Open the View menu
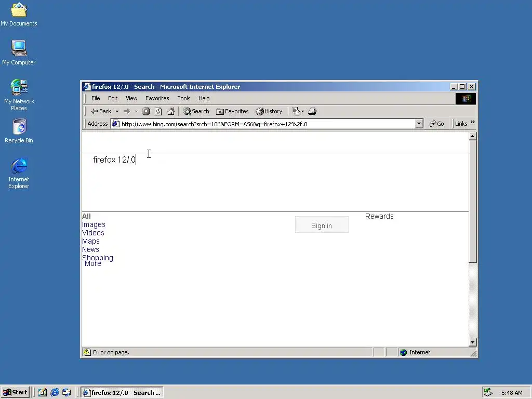This screenshot has height=399, width=532. click(x=131, y=98)
